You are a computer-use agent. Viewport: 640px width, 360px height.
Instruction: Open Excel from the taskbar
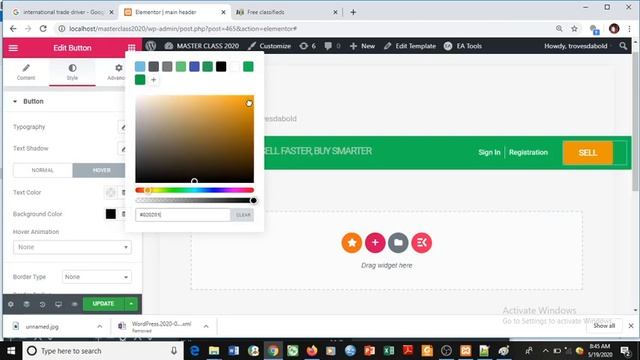[389, 351]
